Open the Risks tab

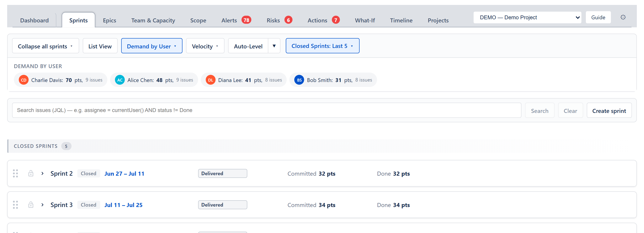coord(273,20)
